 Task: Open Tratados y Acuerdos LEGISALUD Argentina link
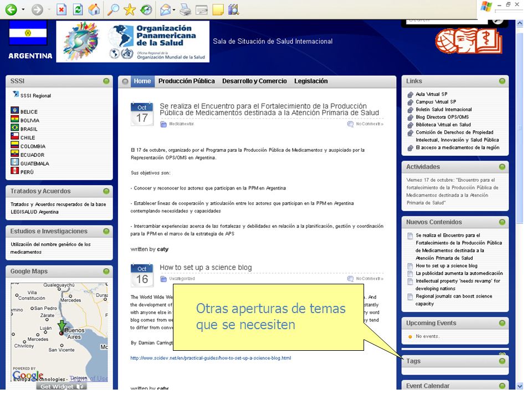(58, 208)
